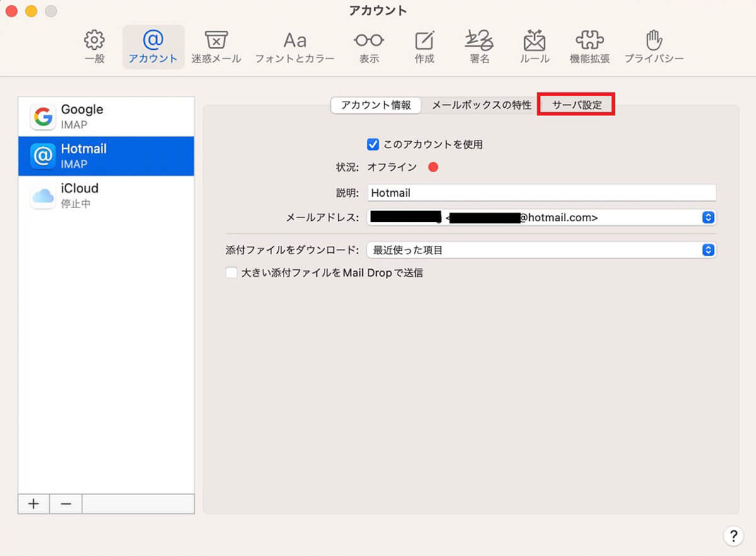The width and height of the screenshot is (756, 556).
Task: Remove account with minus button
Action: [66, 504]
